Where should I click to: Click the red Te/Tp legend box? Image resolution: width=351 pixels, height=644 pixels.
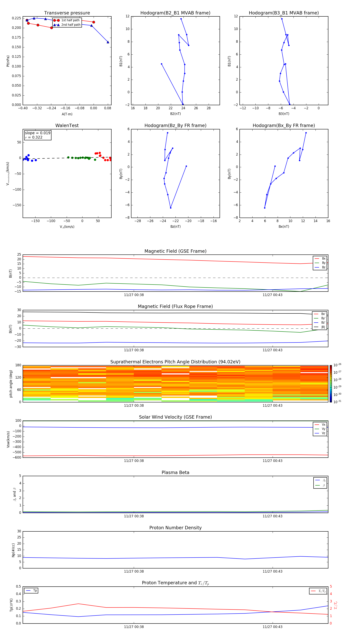click(x=318, y=591)
